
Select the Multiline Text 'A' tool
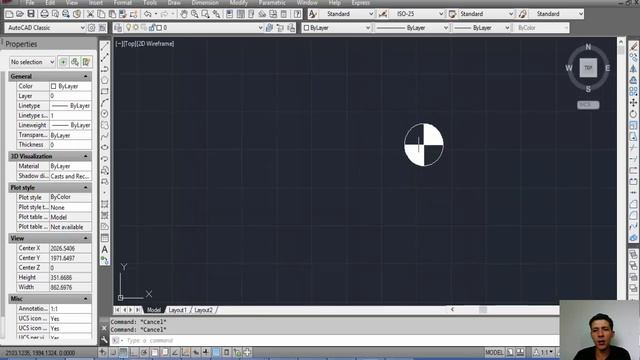click(104, 249)
